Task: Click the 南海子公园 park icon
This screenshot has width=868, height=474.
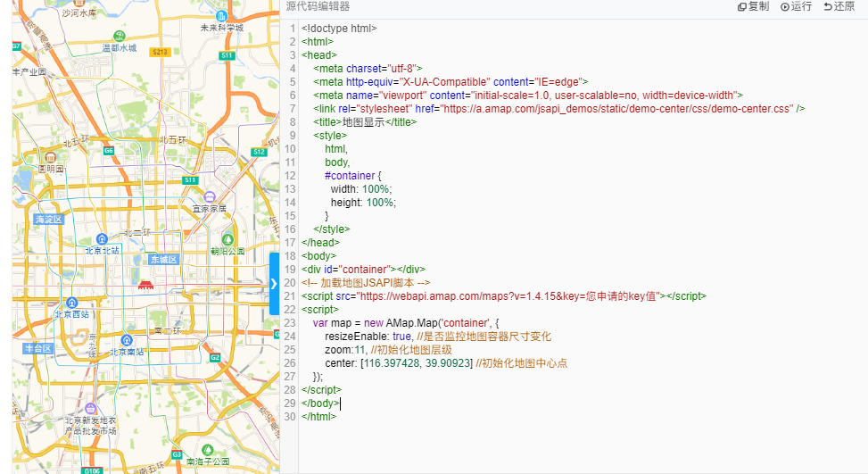Action: 208,450
